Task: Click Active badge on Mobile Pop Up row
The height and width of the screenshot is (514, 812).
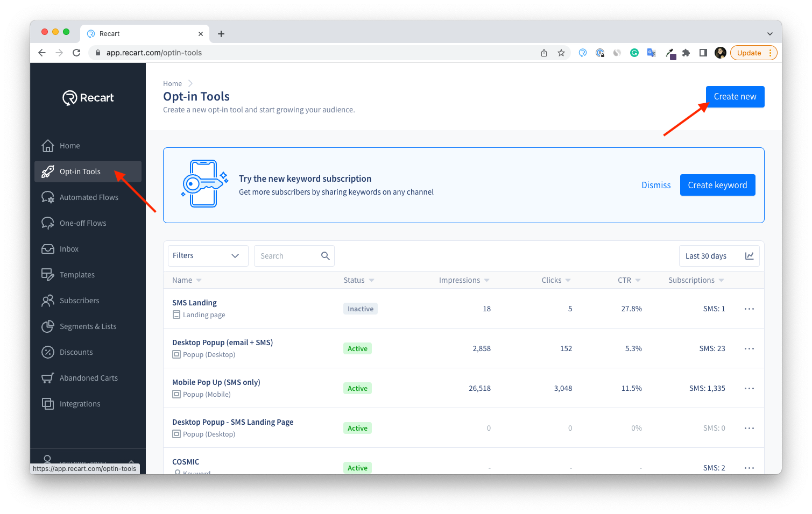Action: (357, 388)
